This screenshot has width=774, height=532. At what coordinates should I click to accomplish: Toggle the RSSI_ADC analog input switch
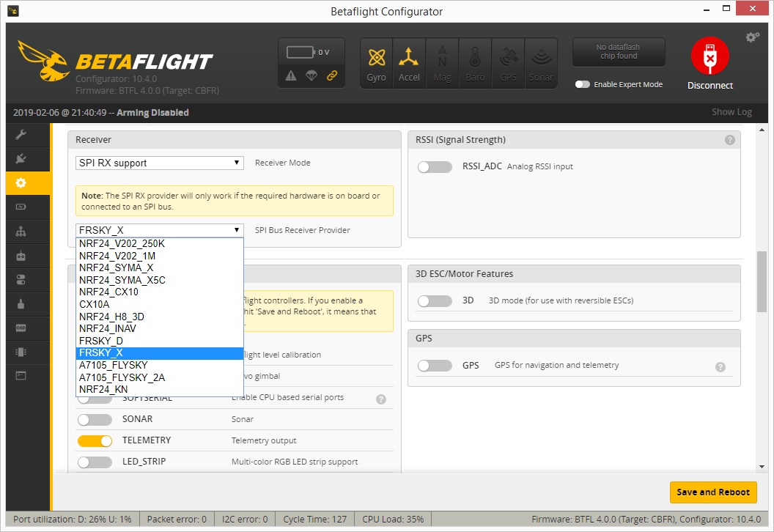point(435,167)
